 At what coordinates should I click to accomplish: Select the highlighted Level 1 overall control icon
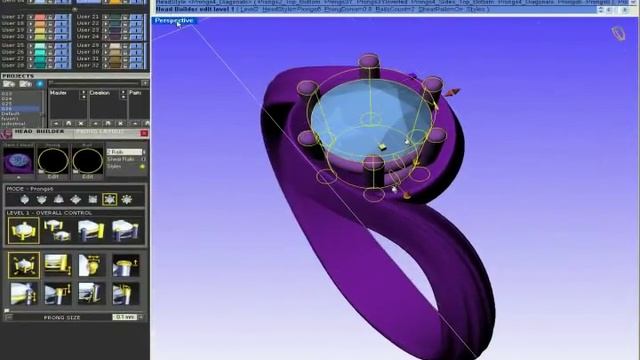(24, 231)
